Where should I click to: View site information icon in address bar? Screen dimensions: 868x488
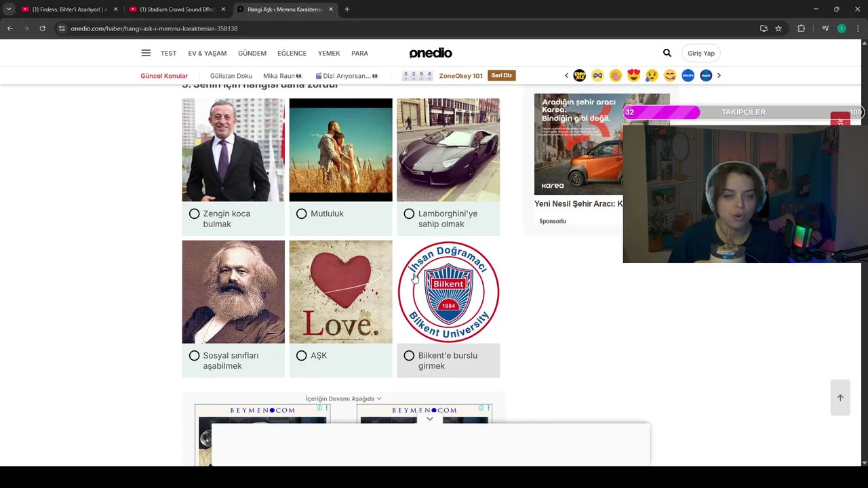click(x=62, y=28)
